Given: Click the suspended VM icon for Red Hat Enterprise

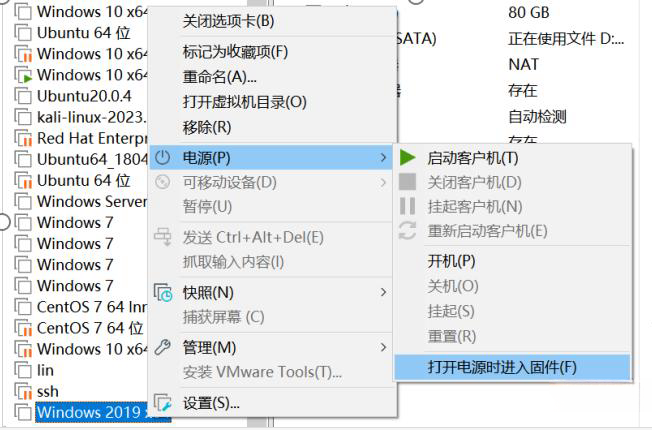Looking at the screenshot, I should coord(23,138).
